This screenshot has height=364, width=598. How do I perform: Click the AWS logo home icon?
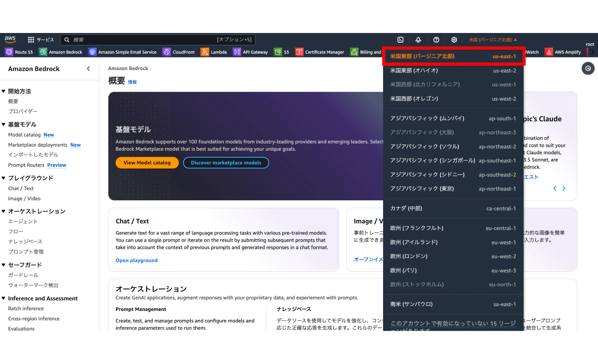[10, 40]
